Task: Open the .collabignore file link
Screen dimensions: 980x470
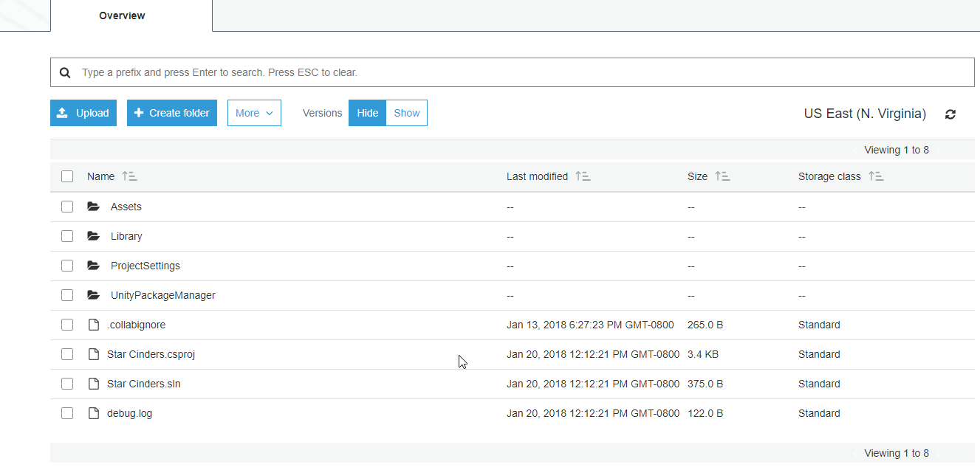Action: coord(136,325)
